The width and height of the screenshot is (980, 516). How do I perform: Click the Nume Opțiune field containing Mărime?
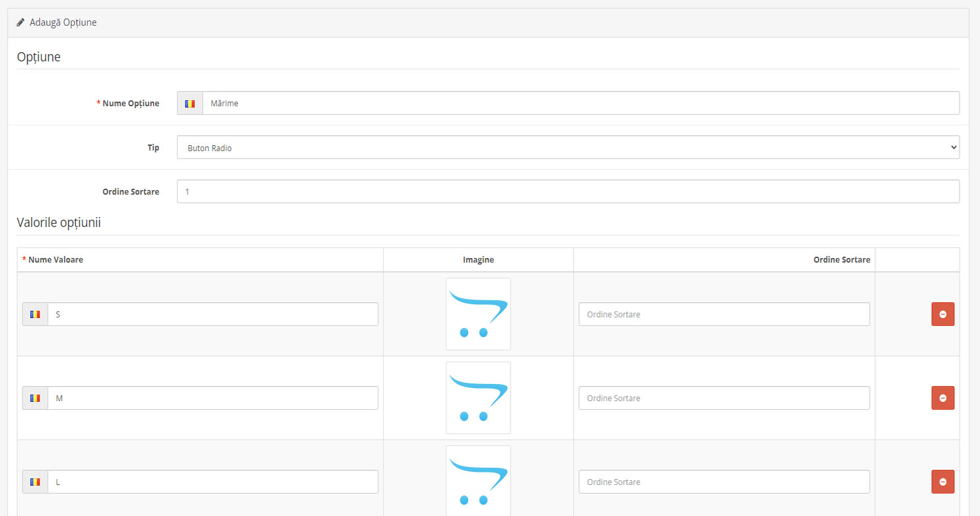click(x=580, y=103)
